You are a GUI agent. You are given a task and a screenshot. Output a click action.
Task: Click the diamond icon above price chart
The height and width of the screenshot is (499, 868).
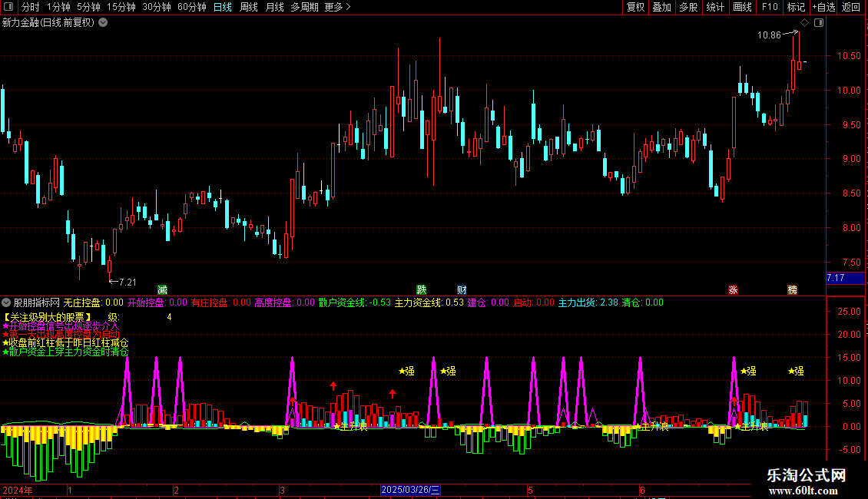coord(804,23)
